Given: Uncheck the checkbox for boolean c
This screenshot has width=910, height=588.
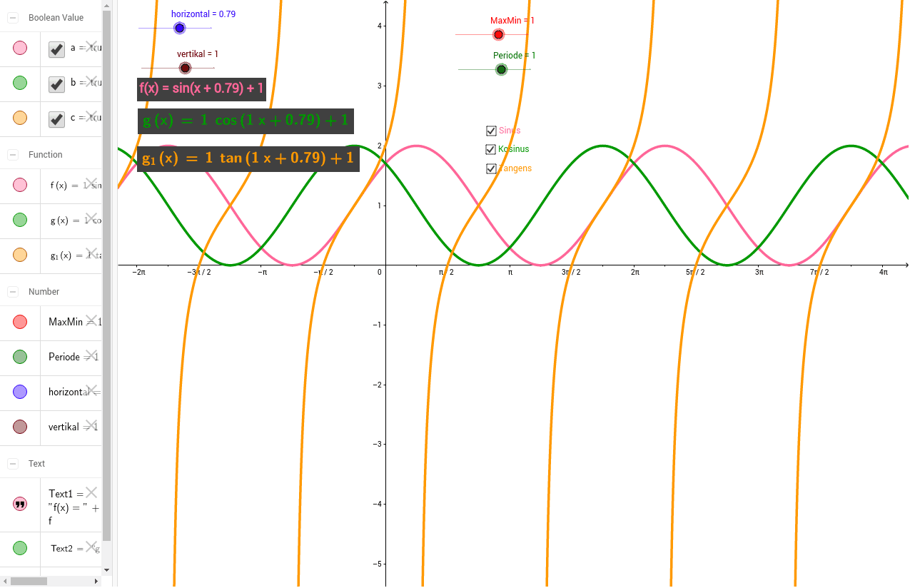Looking at the screenshot, I should tap(57, 119).
